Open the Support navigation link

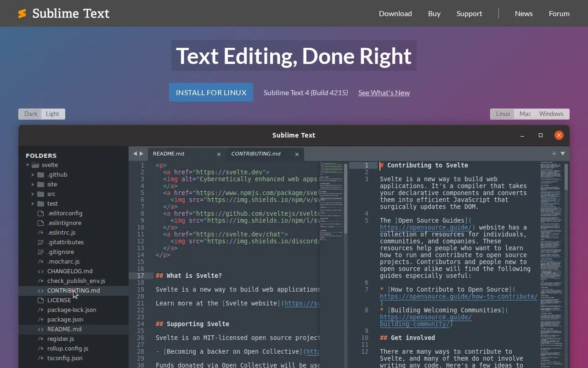click(469, 14)
